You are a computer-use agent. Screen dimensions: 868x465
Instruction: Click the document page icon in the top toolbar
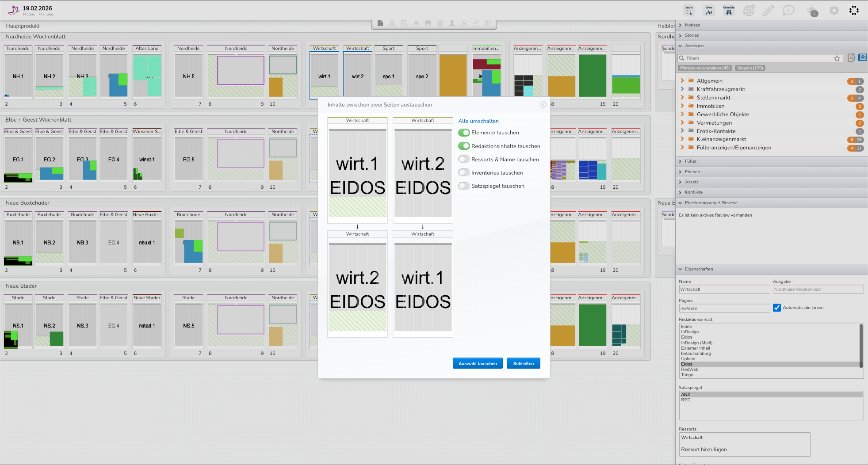coord(380,23)
